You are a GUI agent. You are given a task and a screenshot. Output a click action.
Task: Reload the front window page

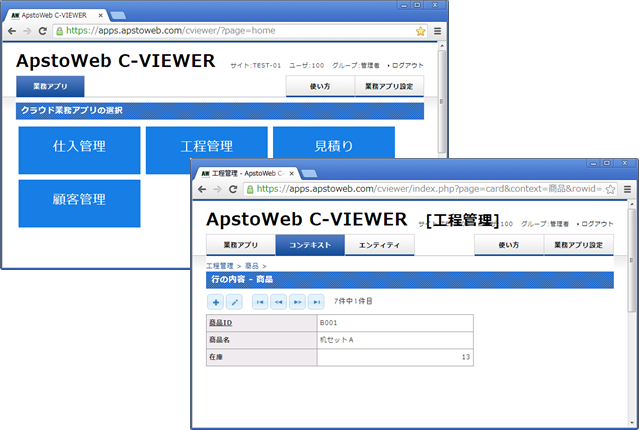pos(233,189)
